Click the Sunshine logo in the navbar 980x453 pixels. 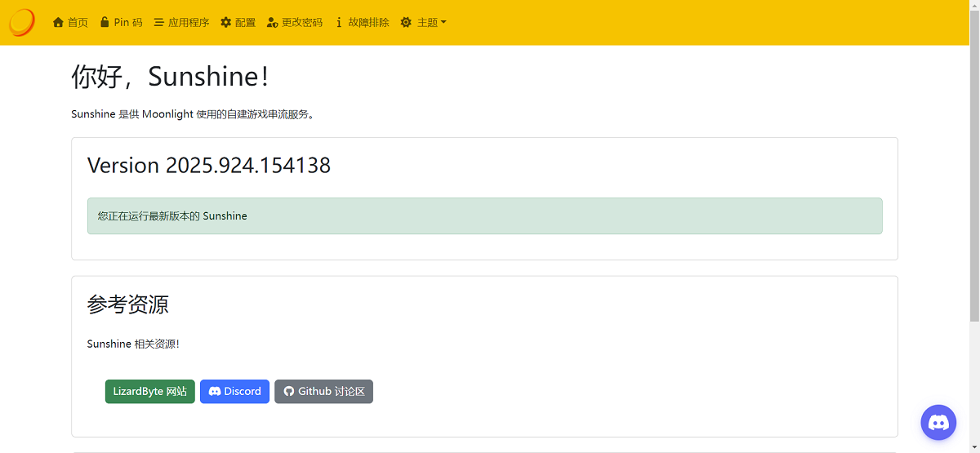point(22,22)
